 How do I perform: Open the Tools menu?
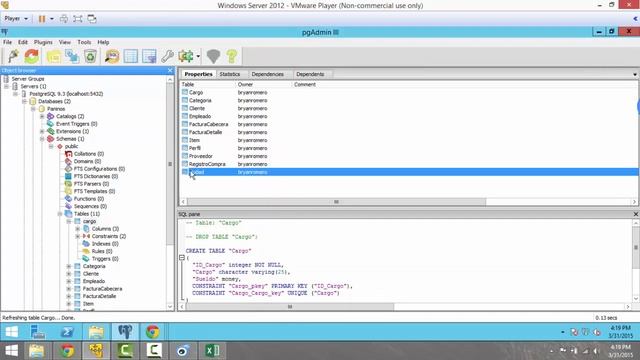coord(84,42)
